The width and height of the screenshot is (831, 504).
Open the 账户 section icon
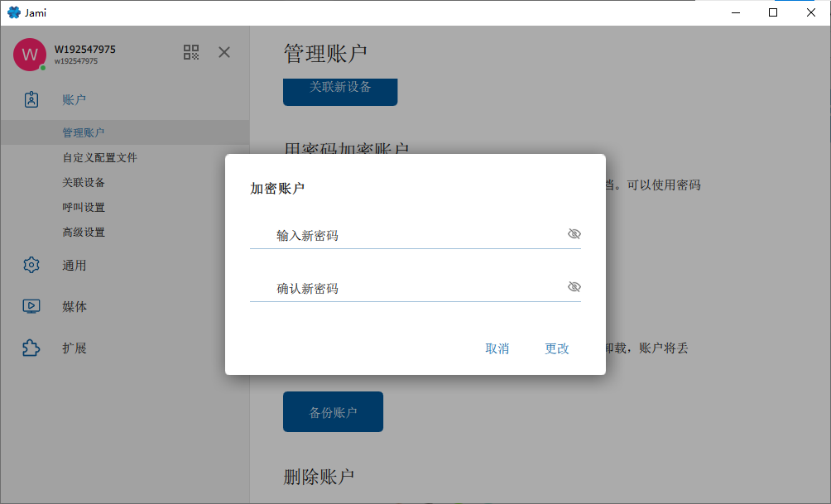click(31, 99)
